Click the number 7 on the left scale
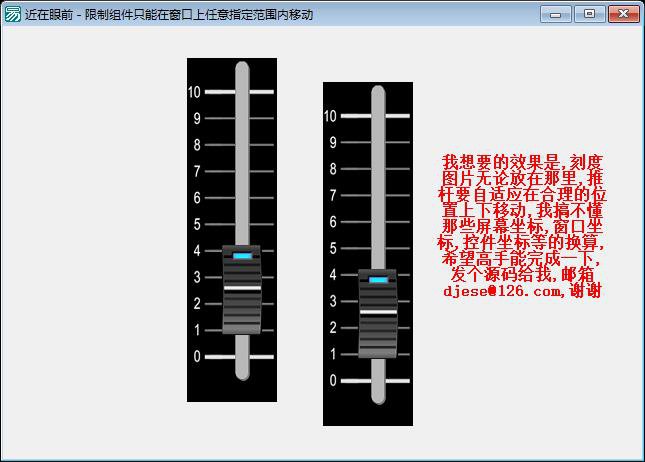The image size is (645, 462). point(197,172)
